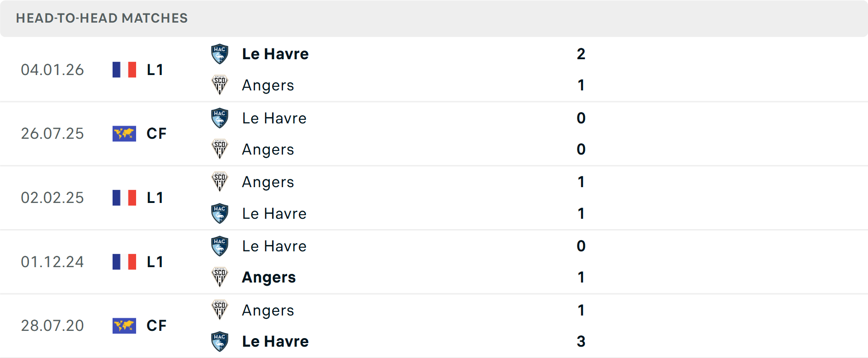
Task: Click the score 3 for Le Havre in bottom row
Action: (x=581, y=341)
